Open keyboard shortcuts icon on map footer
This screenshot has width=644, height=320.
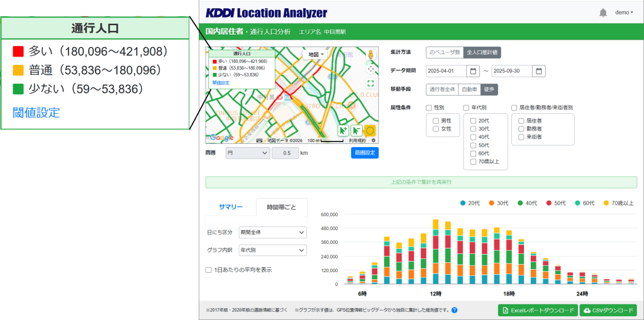pyautogui.click(x=259, y=140)
